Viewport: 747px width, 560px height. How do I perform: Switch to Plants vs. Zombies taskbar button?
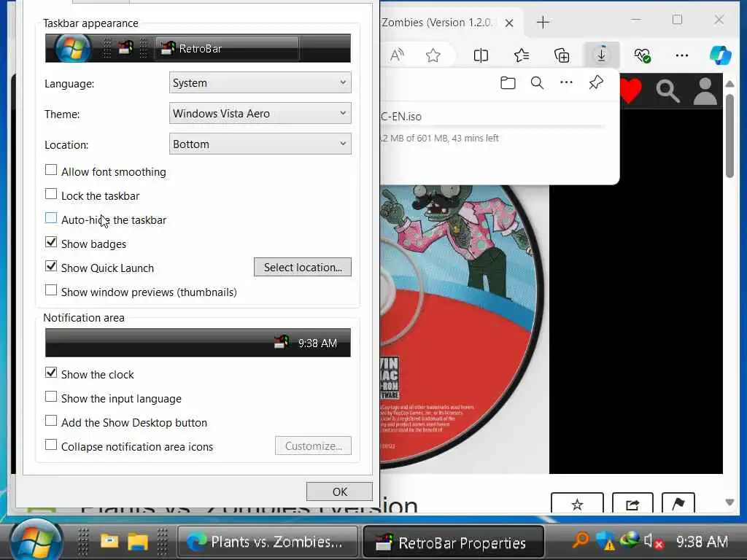click(x=268, y=542)
